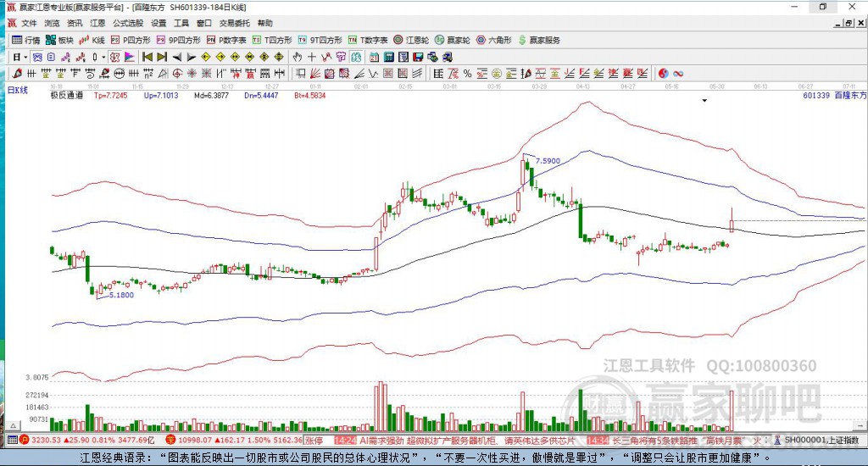Open the 公式选股 menu
868x466 pixels.
[x=128, y=23]
